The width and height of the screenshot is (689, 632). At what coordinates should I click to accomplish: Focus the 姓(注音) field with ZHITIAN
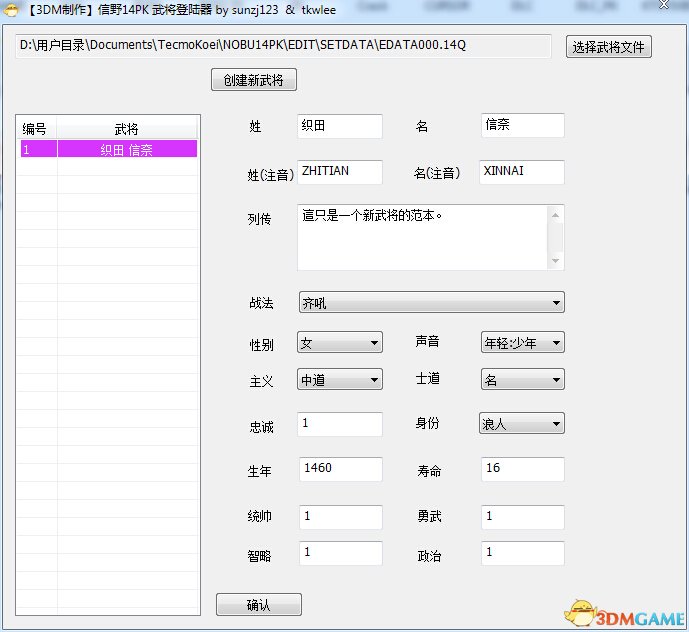point(339,172)
